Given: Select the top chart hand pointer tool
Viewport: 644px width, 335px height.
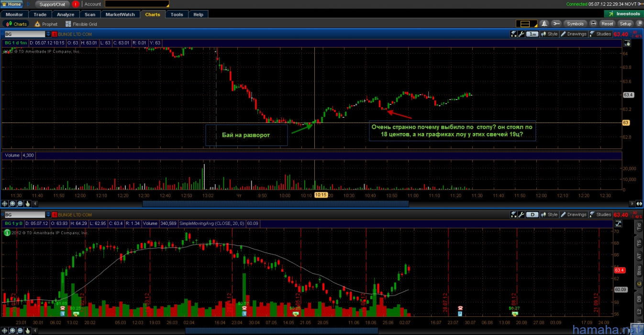Looking at the screenshot, I should (x=28, y=203).
